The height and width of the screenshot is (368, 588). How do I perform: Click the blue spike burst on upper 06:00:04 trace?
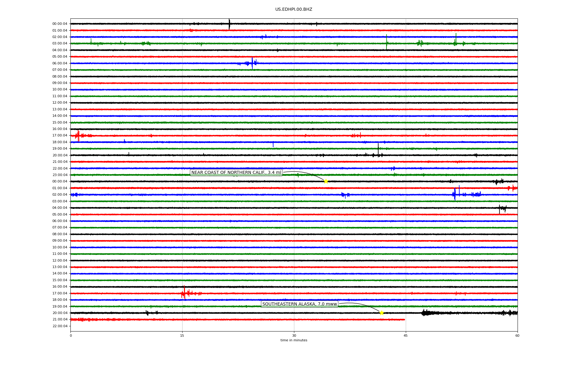pyautogui.click(x=252, y=63)
